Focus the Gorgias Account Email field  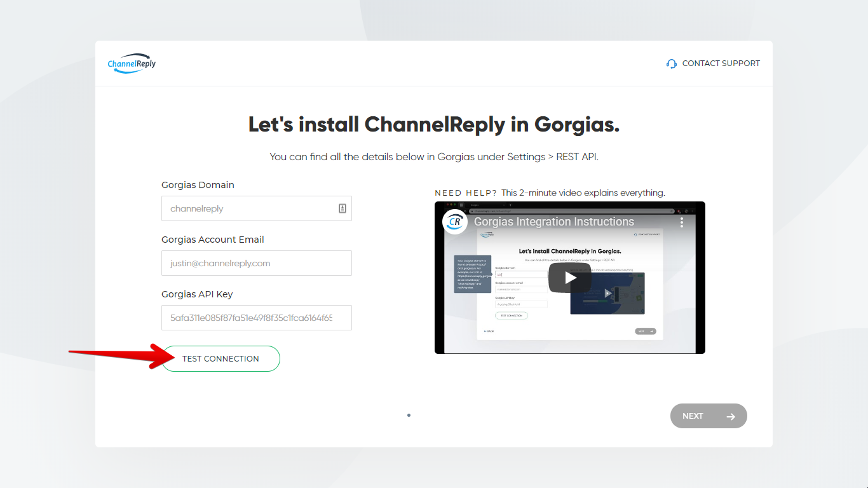tap(257, 263)
